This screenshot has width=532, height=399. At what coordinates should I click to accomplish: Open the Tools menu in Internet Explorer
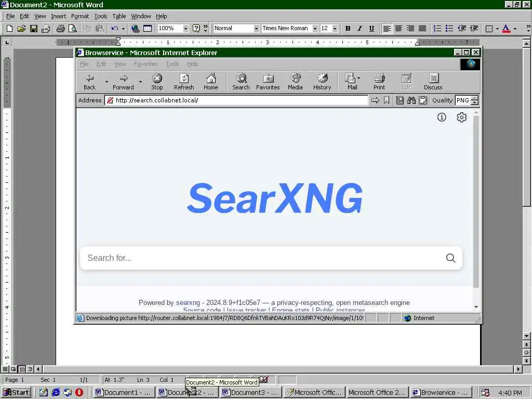172,64
